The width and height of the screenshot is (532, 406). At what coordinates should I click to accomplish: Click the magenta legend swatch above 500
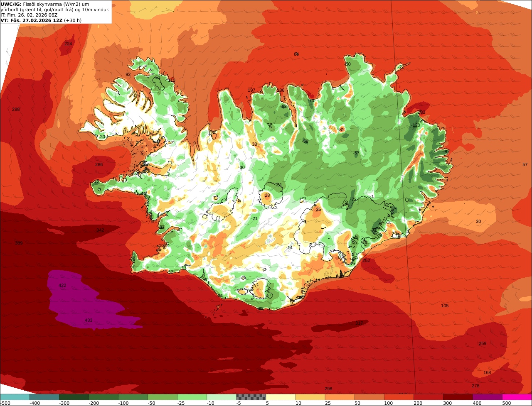(517, 397)
